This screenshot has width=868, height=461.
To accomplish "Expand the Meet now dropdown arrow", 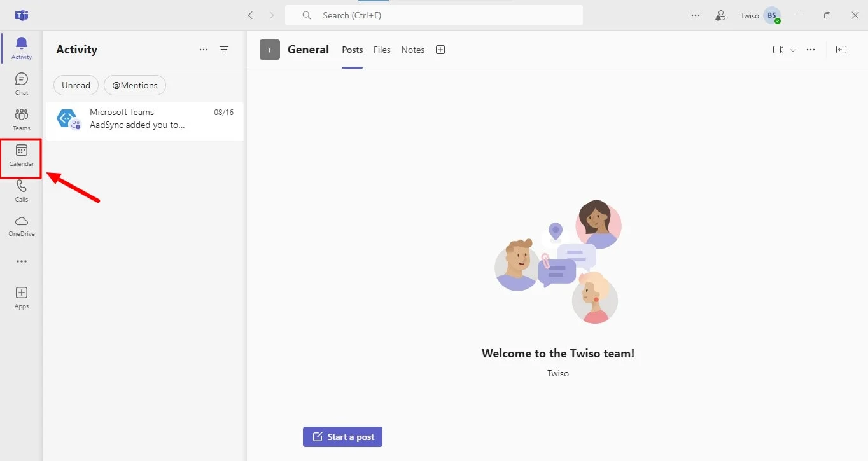I will click(x=793, y=50).
